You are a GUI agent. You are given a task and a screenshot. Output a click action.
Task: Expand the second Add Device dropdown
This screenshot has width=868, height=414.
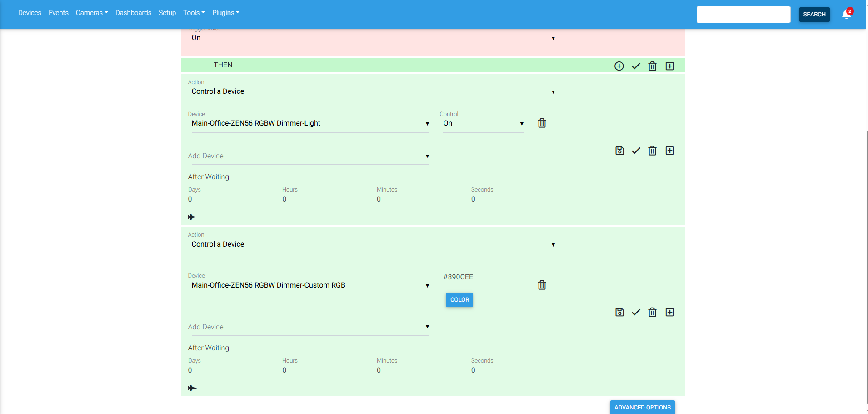coord(308,327)
